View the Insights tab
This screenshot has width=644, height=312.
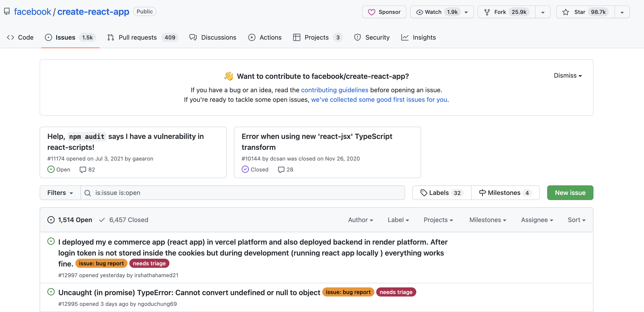click(419, 37)
